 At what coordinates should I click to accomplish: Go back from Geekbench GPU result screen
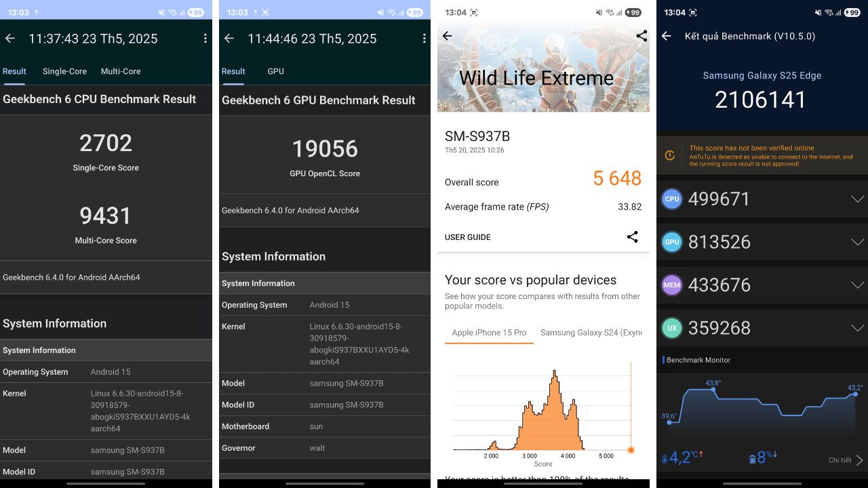229,39
